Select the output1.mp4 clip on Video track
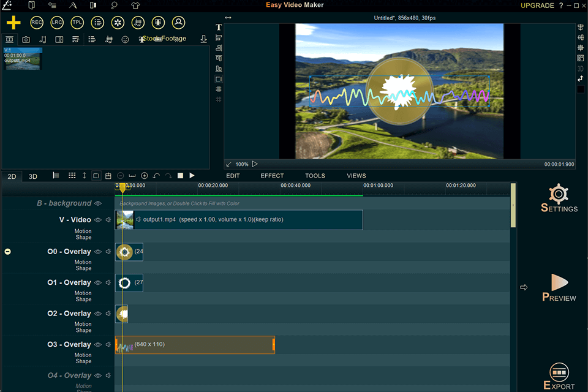588x392 pixels. [x=239, y=220]
